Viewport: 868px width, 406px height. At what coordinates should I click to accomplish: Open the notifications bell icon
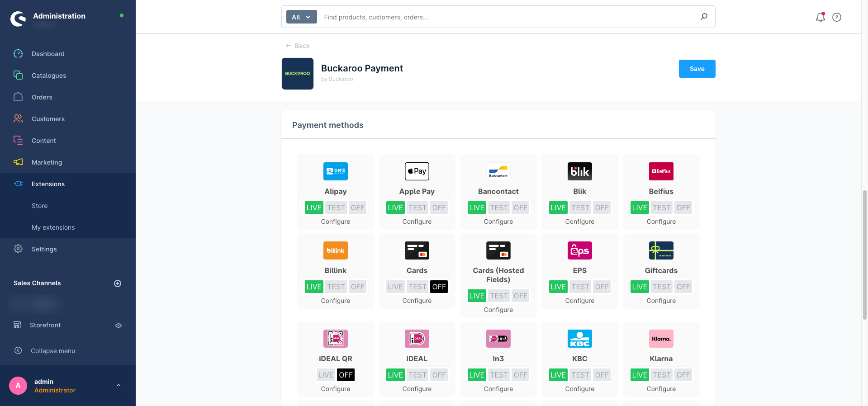pyautogui.click(x=820, y=17)
